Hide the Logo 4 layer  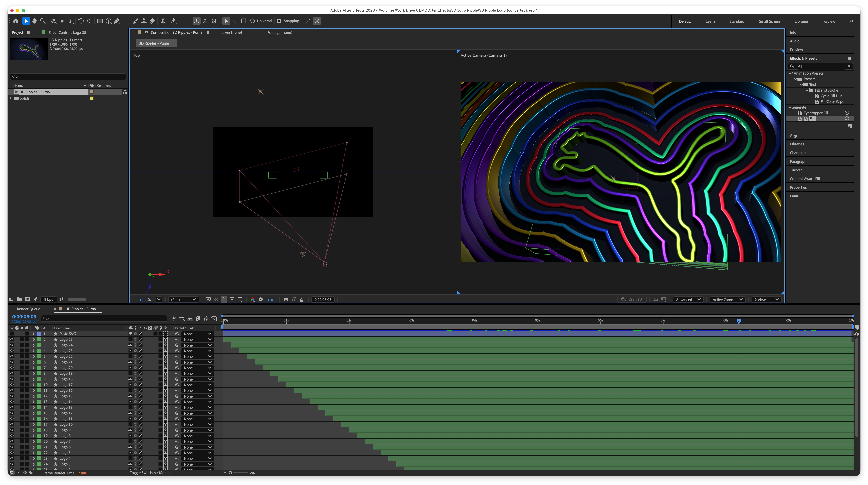tap(12, 458)
